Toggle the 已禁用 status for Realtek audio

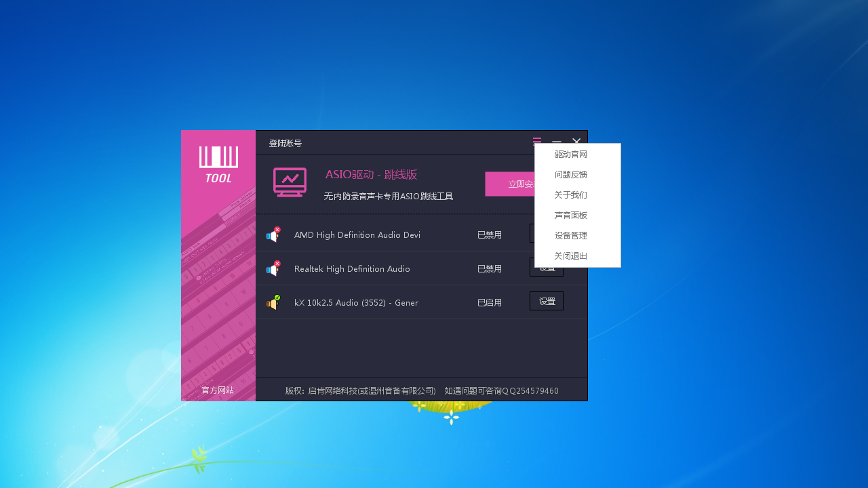489,268
